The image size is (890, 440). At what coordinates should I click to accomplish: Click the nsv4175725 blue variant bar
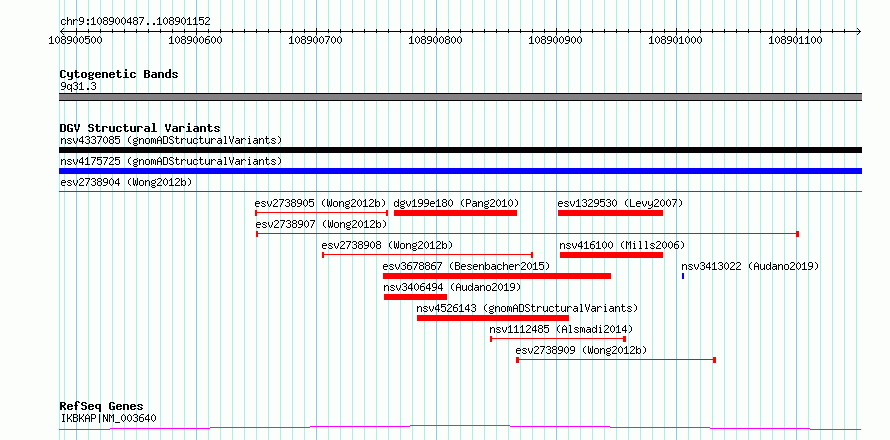(x=460, y=171)
